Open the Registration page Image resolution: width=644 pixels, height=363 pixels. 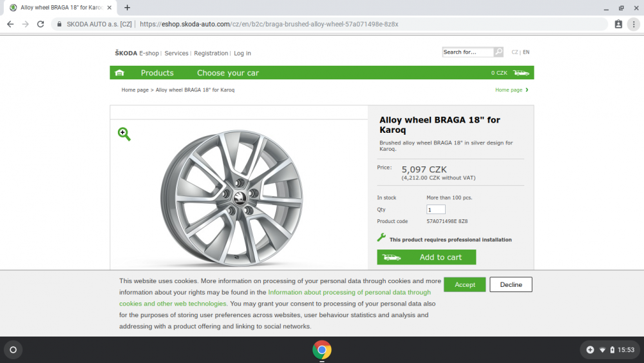pos(211,53)
